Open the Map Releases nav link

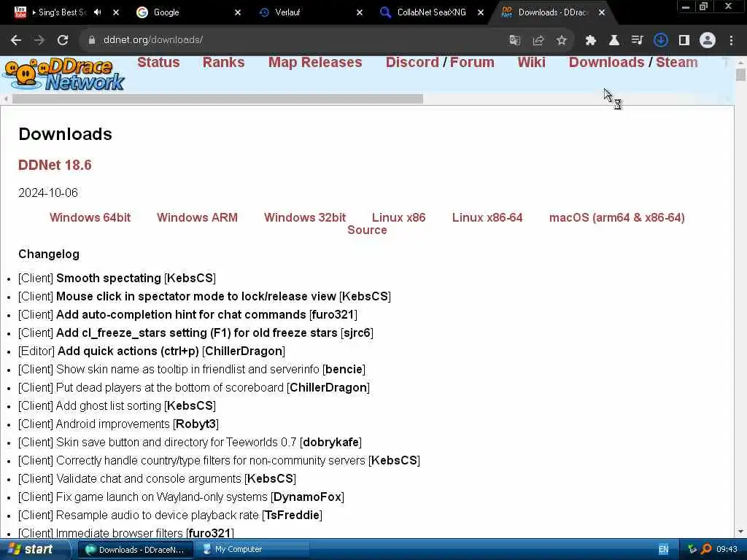315,63
